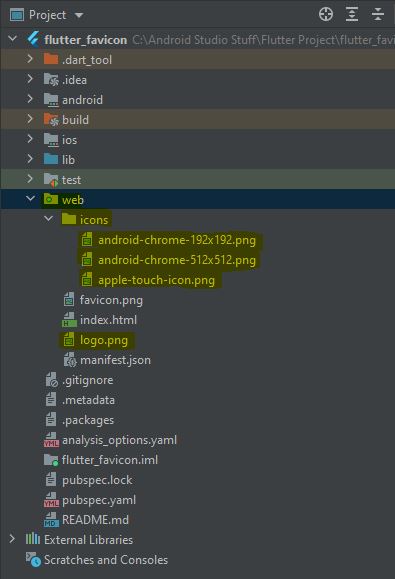Select manifest.json file name
395x579 pixels.
pyautogui.click(x=115, y=360)
